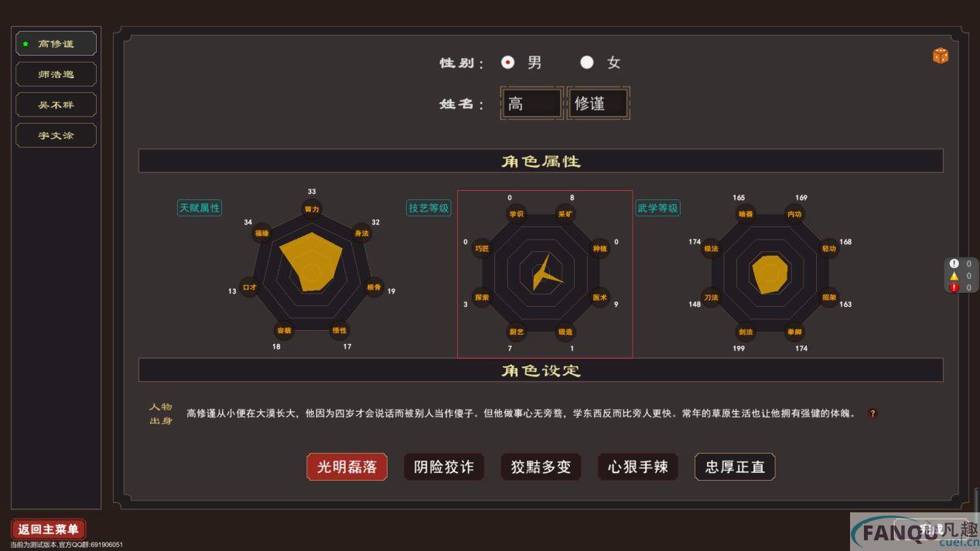The image size is (980, 551).
Task: Select the 武学等级 chart label
Action: (x=657, y=208)
